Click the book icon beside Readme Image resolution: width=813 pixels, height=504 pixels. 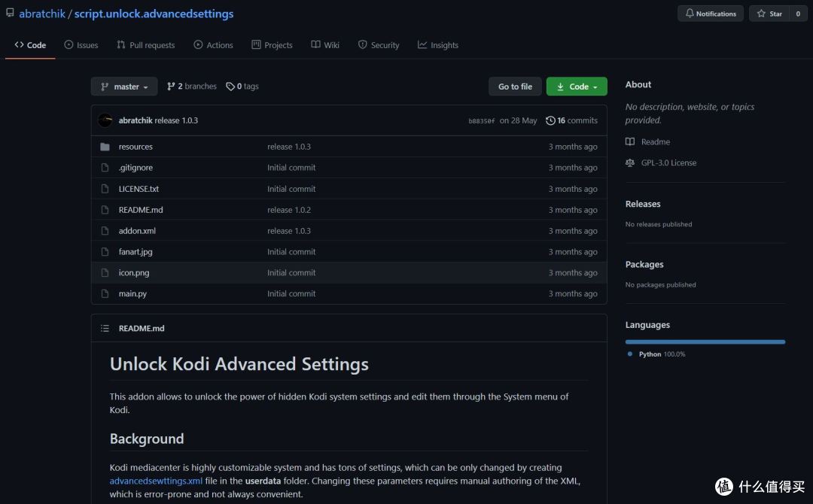click(x=630, y=141)
